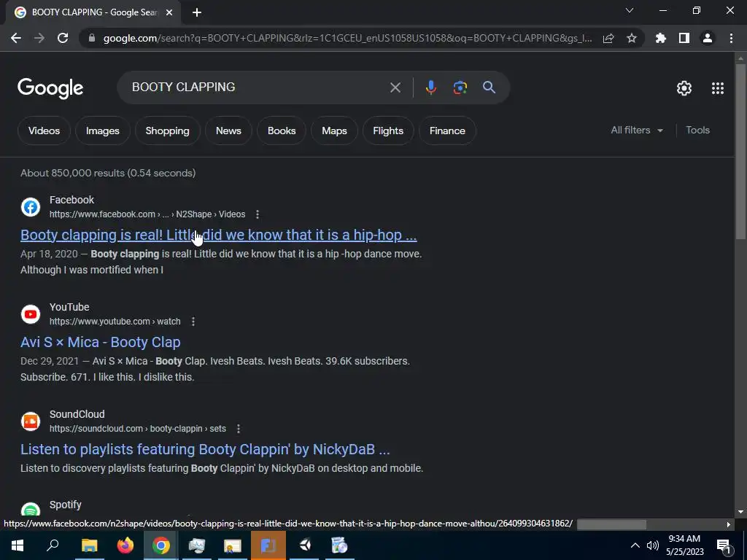
Task: Click the Facebook favicon beside first result
Action: (31, 207)
